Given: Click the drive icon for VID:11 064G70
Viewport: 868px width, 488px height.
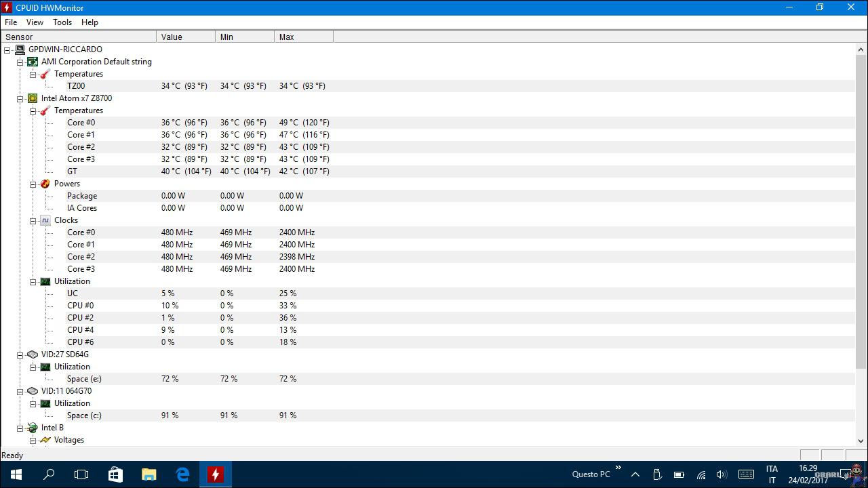Looking at the screenshot, I should coord(32,391).
